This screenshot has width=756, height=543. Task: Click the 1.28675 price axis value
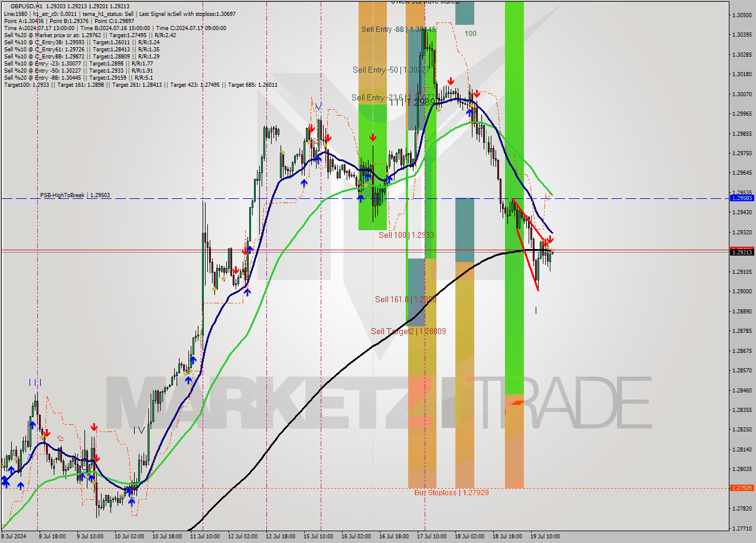pos(742,351)
